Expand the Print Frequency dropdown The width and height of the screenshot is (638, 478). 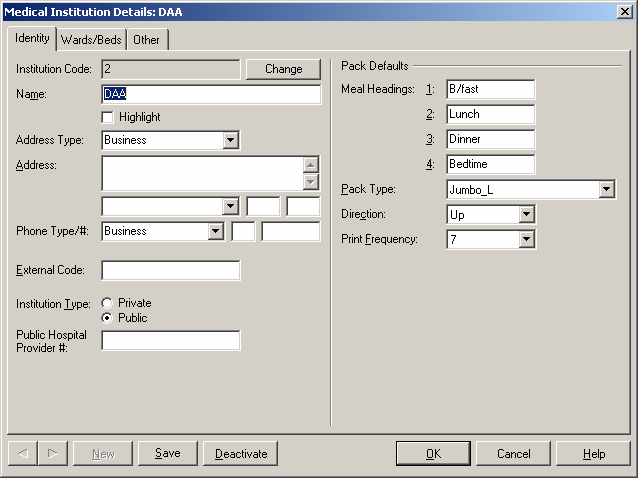pos(527,239)
